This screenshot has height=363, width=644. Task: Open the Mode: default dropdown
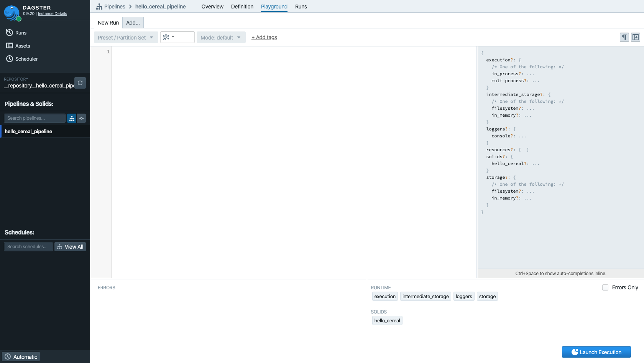221,37
